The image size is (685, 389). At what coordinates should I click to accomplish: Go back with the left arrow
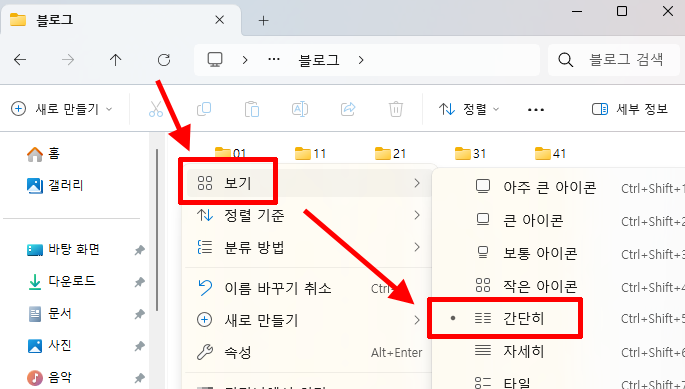point(20,59)
